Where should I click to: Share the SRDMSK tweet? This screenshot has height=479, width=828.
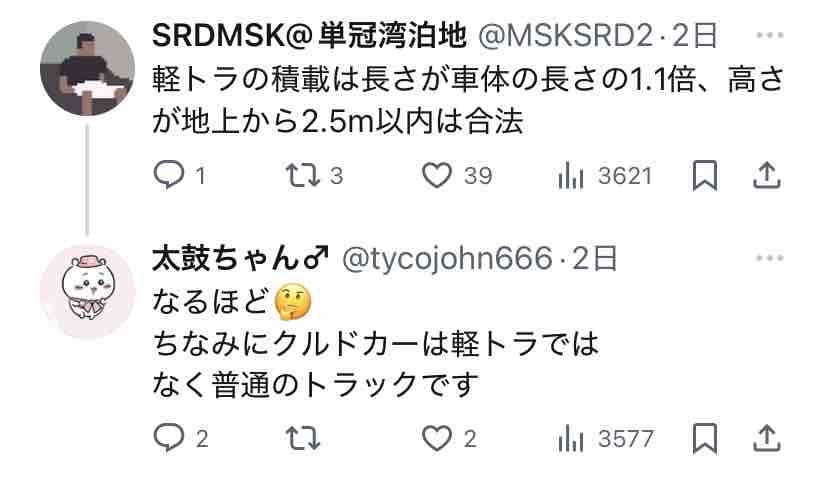point(766,175)
